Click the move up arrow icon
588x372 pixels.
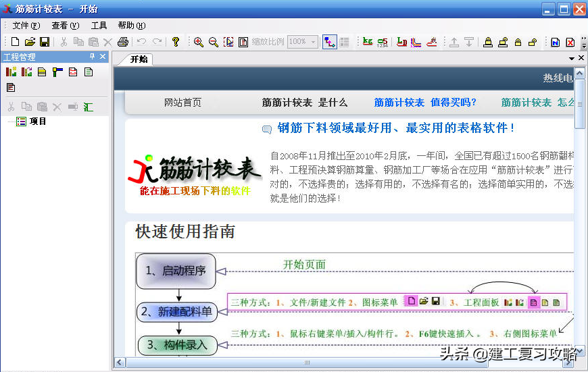point(454,42)
